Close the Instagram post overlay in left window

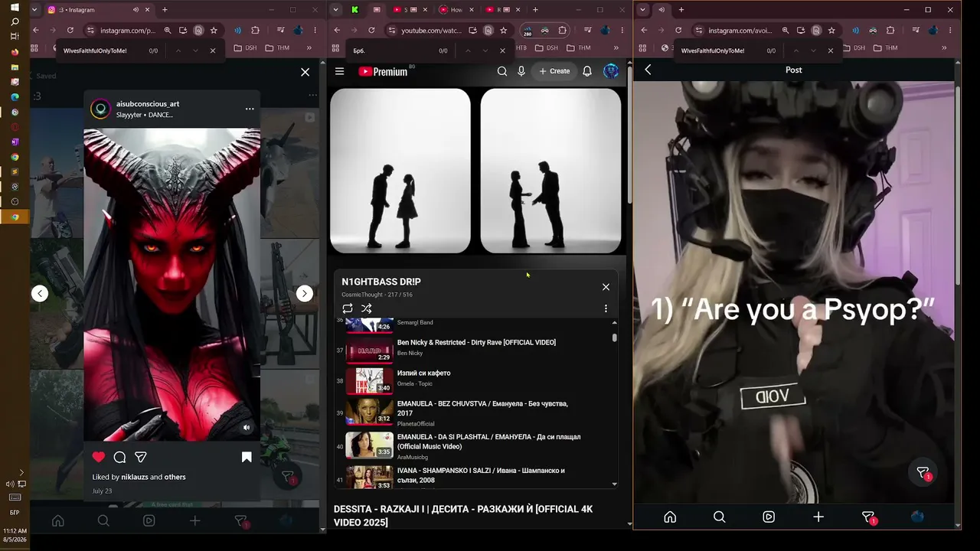pos(305,72)
